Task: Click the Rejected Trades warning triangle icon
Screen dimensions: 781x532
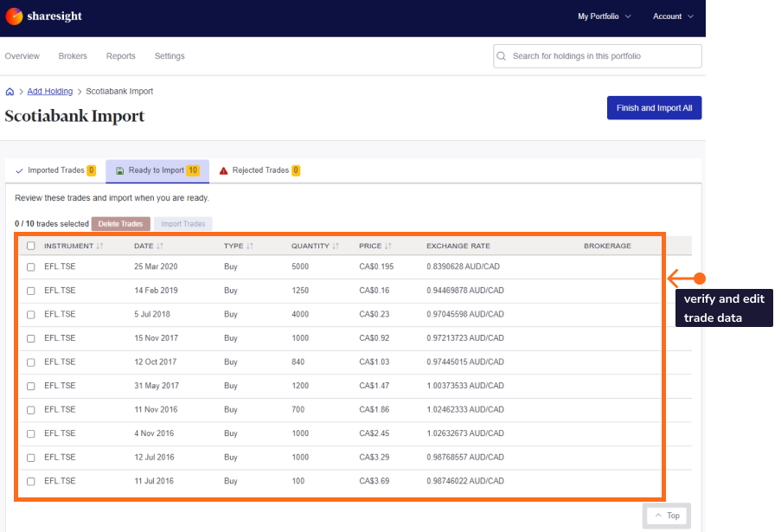Action: tap(224, 171)
